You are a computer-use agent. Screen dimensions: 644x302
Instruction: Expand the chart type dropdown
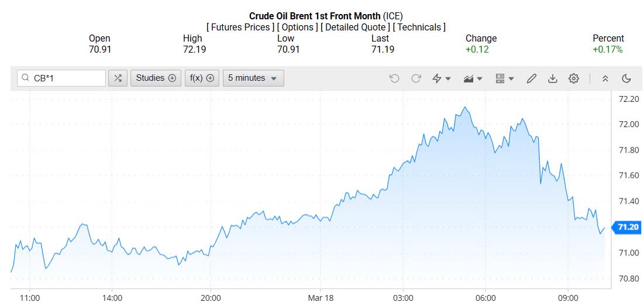[473, 78]
